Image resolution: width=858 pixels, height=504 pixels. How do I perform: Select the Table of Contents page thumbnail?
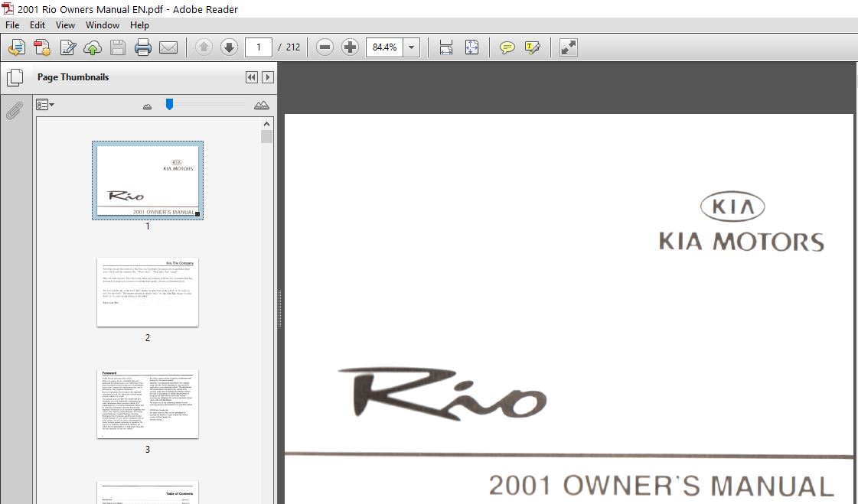point(148,493)
